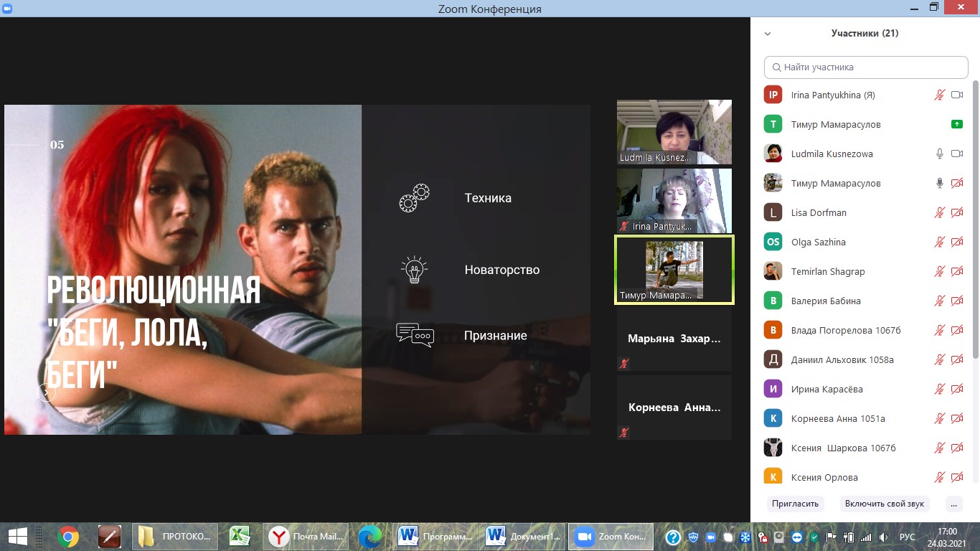Click the muted microphone icon beside Olga Sazhina

[939, 242]
